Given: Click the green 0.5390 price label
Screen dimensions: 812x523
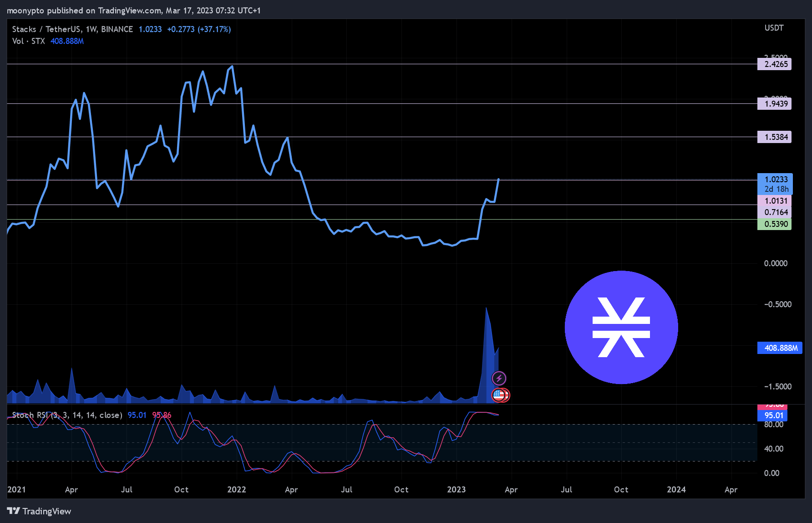Looking at the screenshot, I should (x=774, y=224).
